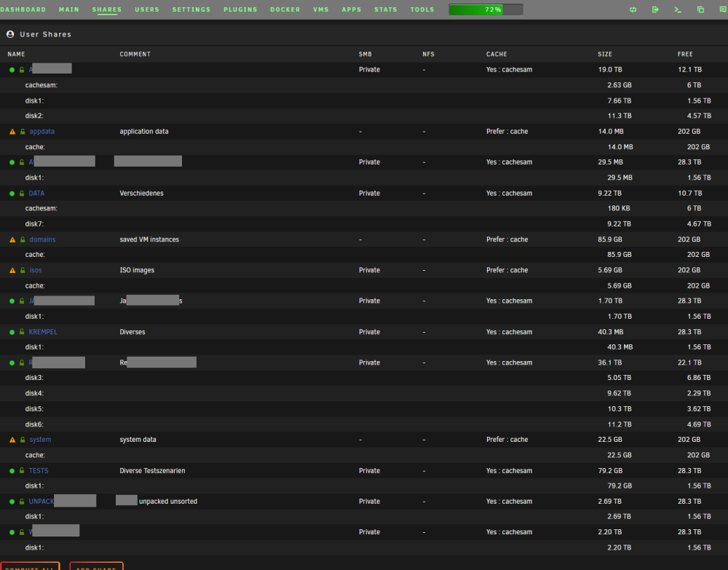Open the Users tab
The height and width of the screenshot is (570, 728).
pos(147,9)
